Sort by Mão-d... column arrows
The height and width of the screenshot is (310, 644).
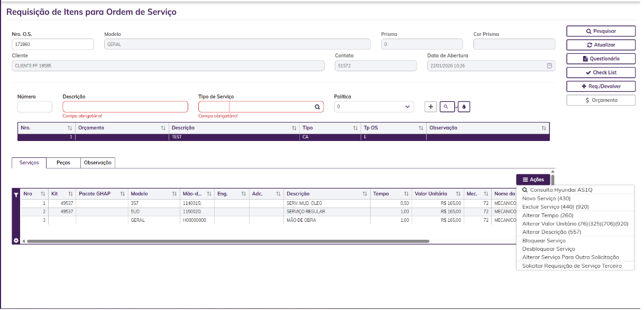[209, 194]
